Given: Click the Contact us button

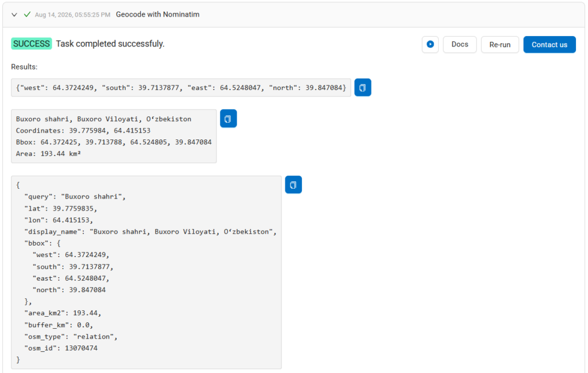Looking at the screenshot, I should click(x=550, y=45).
